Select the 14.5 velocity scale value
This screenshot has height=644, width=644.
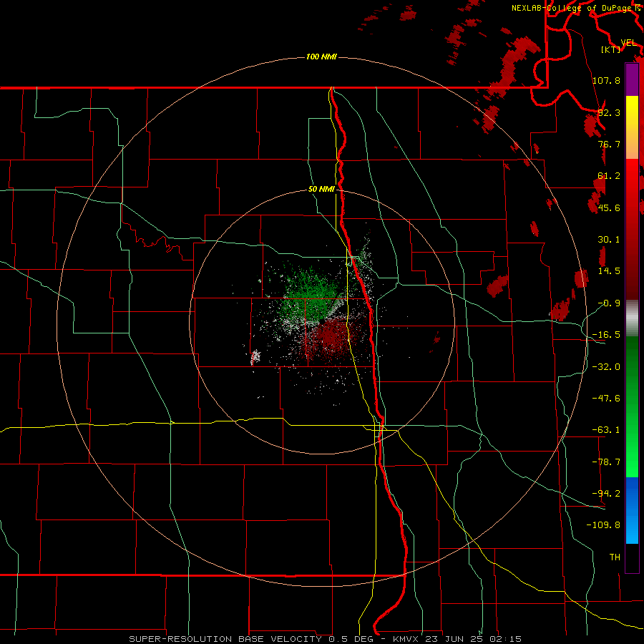pyautogui.click(x=609, y=271)
